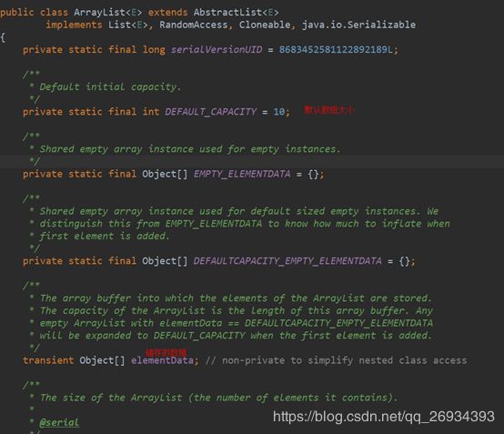Click comment line starting 'The array buffer into which'
This screenshot has width=504, height=434.
tap(236, 298)
